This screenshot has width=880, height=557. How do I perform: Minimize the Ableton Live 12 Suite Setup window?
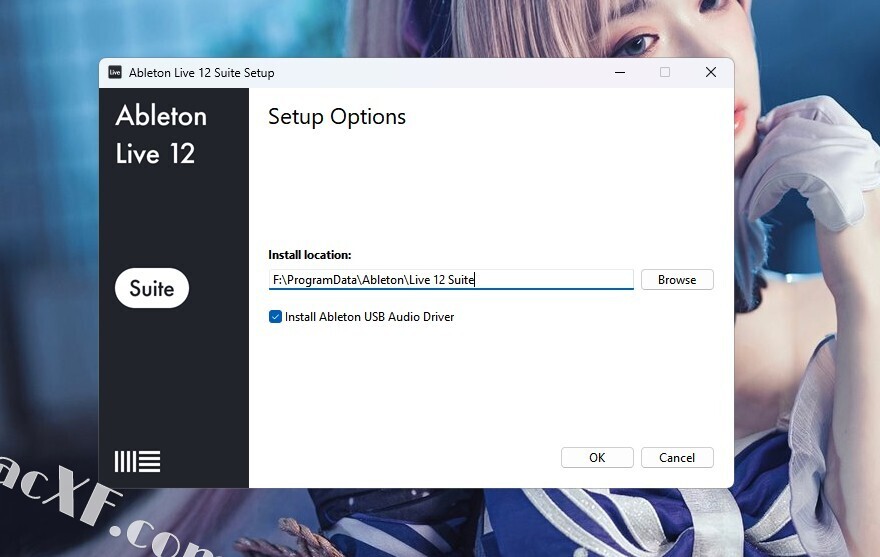pyautogui.click(x=620, y=72)
